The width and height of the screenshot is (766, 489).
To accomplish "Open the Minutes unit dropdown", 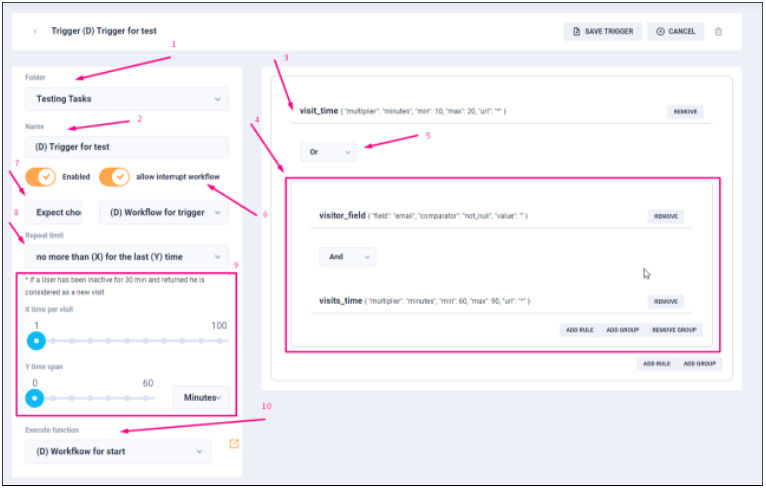I will click(x=200, y=398).
